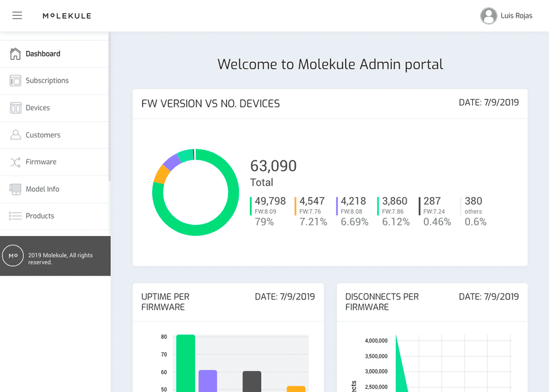549x392 pixels.
Task: Click the Luis Rojas user name
Action: click(x=517, y=16)
